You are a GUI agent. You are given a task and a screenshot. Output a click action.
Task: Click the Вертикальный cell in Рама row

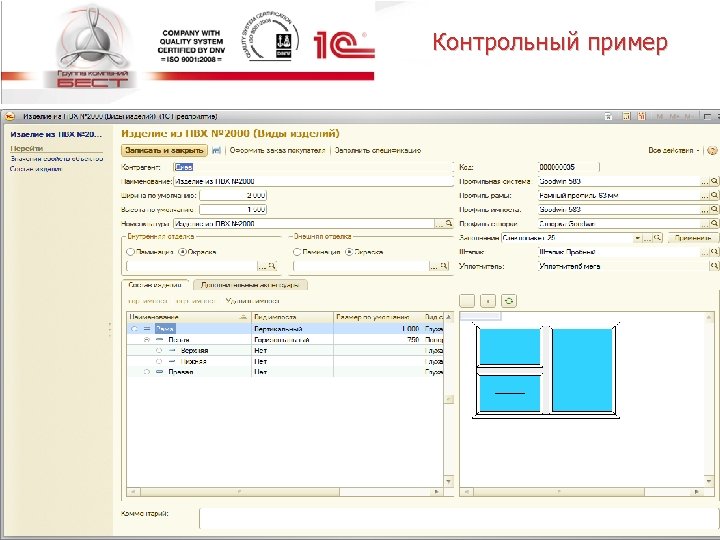tap(292, 329)
